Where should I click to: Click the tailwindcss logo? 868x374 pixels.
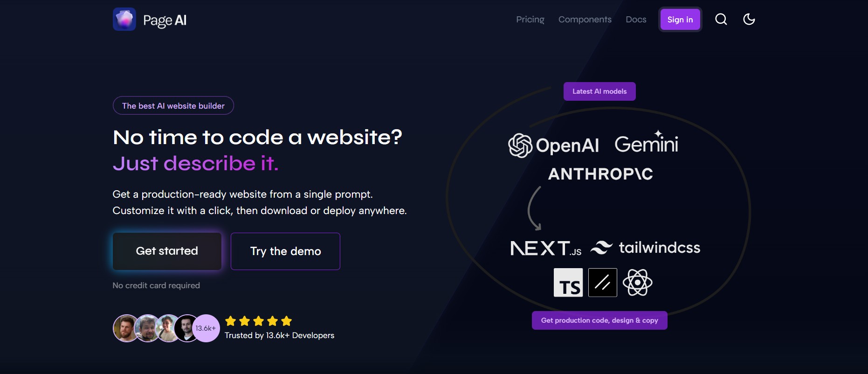646,248
